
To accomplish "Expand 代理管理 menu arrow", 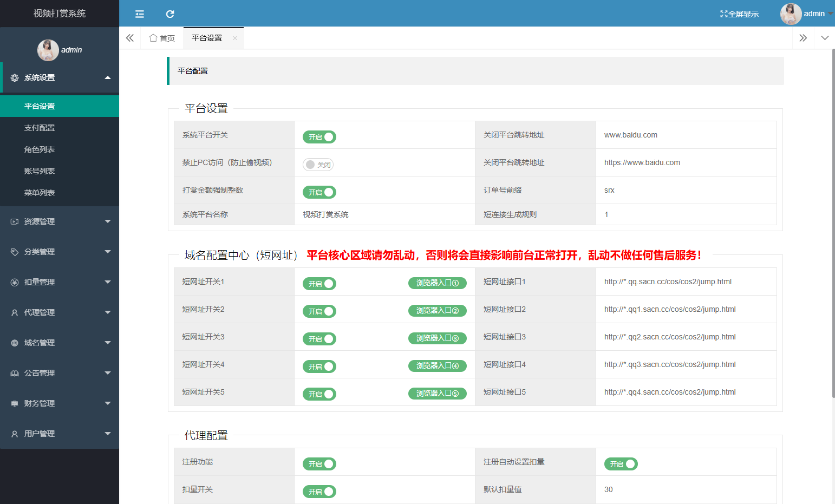I will pos(108,312).
